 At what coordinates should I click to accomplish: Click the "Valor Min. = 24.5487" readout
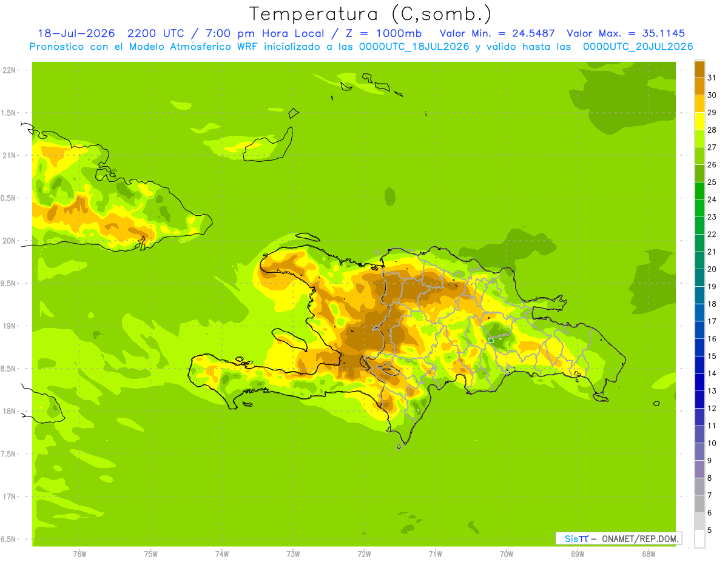pyautogui.click(x=497, y=33)
